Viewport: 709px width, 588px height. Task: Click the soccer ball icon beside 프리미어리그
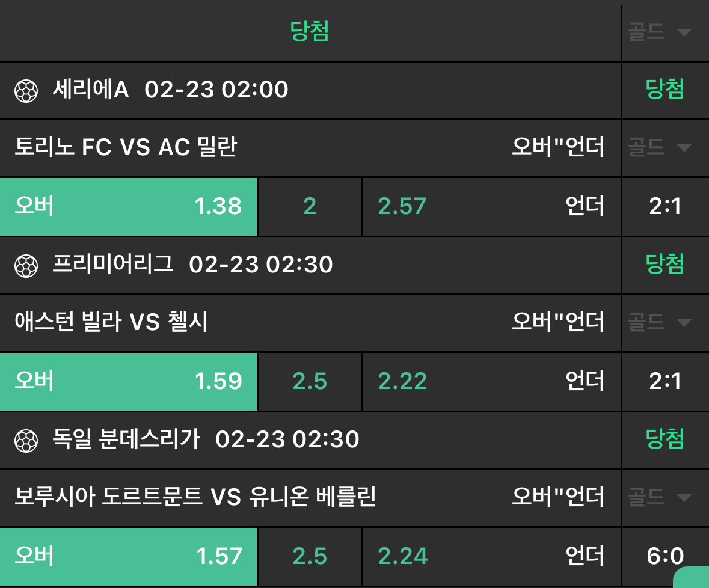coord(26,265)
